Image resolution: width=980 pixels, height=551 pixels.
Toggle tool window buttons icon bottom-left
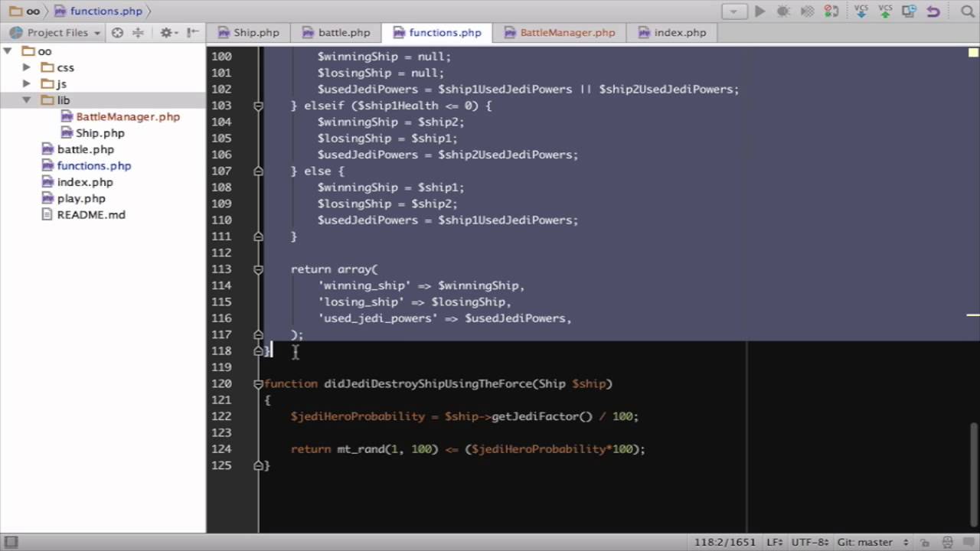[x=11, y=542]
